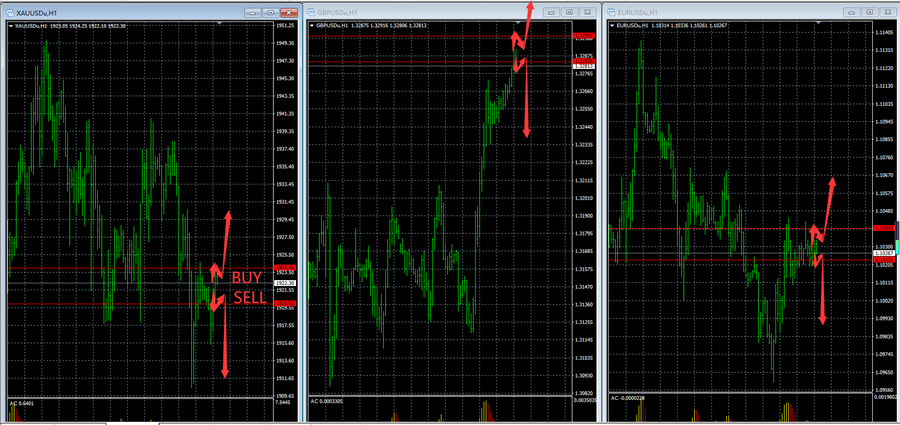This screenshot has width=900, height=425.
Task: Select the top red line on GBPUSDu chart
Action: 420,37
